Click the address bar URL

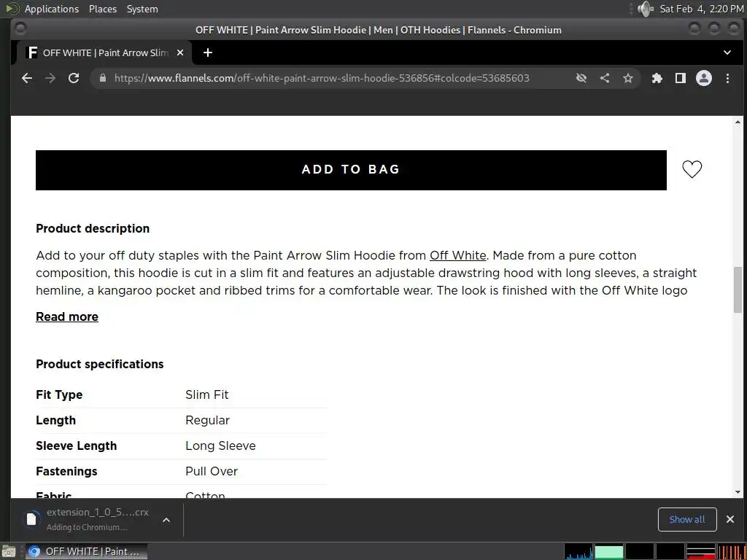click(322, 78)
